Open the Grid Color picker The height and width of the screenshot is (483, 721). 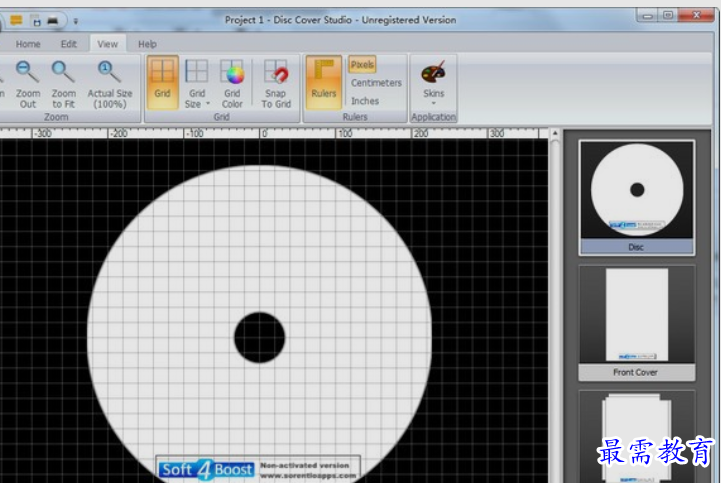click(x=232, y=84)
